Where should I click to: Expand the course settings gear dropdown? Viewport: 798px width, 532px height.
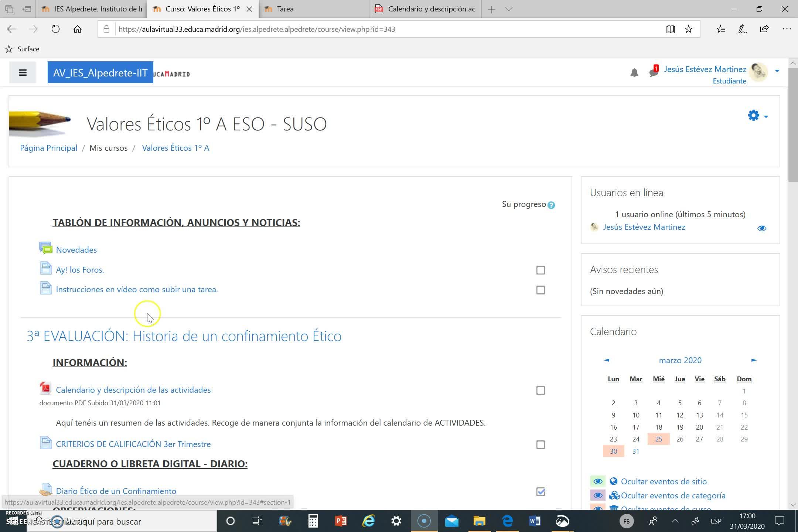(x=757, y=116)
